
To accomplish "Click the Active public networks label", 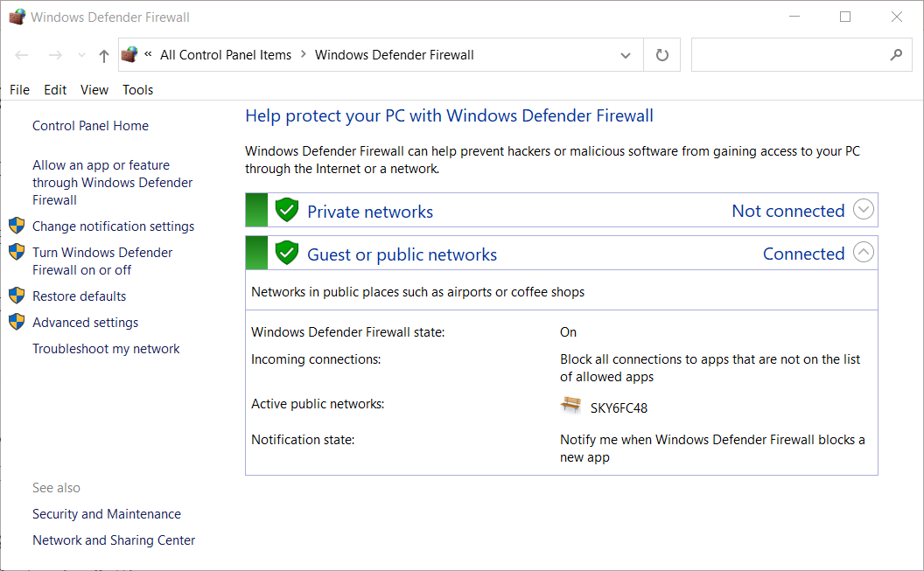I will (x=318, y=404).
